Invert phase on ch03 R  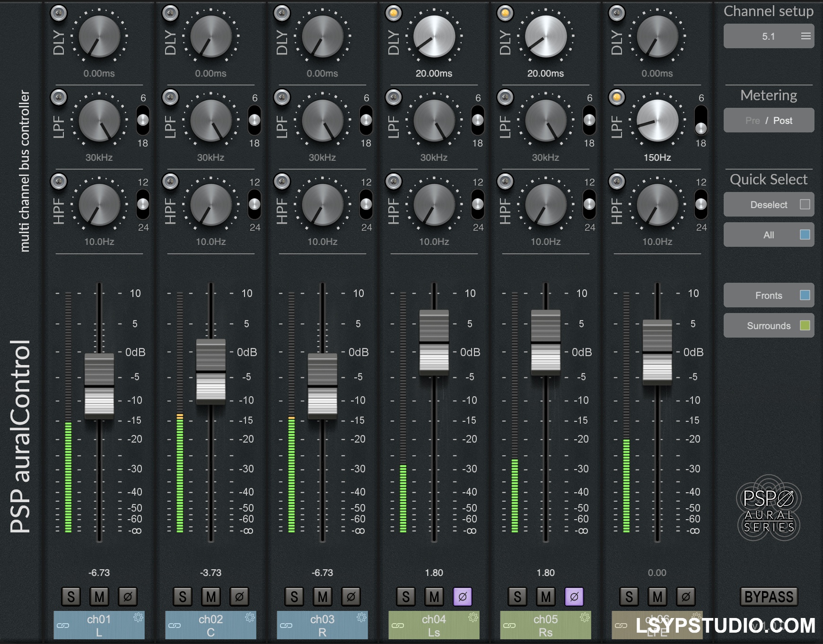pyautogui.click(x=351, y=597)
